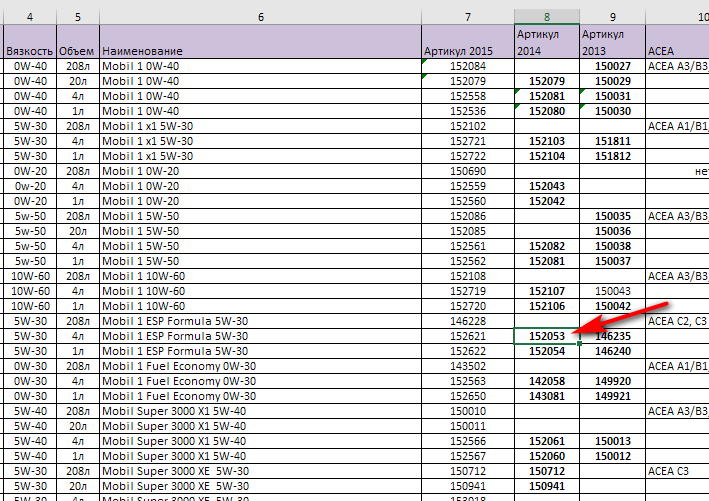Click the 'Объем' header cell
The width and height of the screenshot is (709, 501).
coord(78,42)
